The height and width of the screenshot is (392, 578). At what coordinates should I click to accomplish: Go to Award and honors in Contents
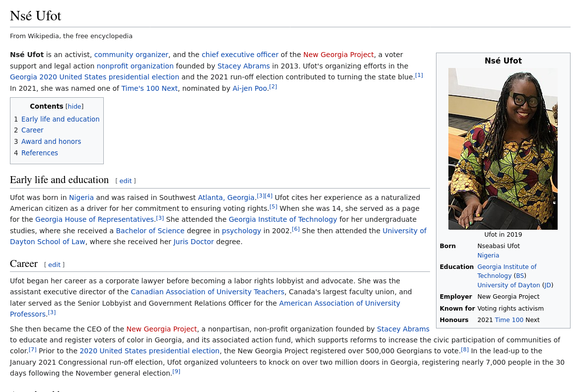point(51,141)
